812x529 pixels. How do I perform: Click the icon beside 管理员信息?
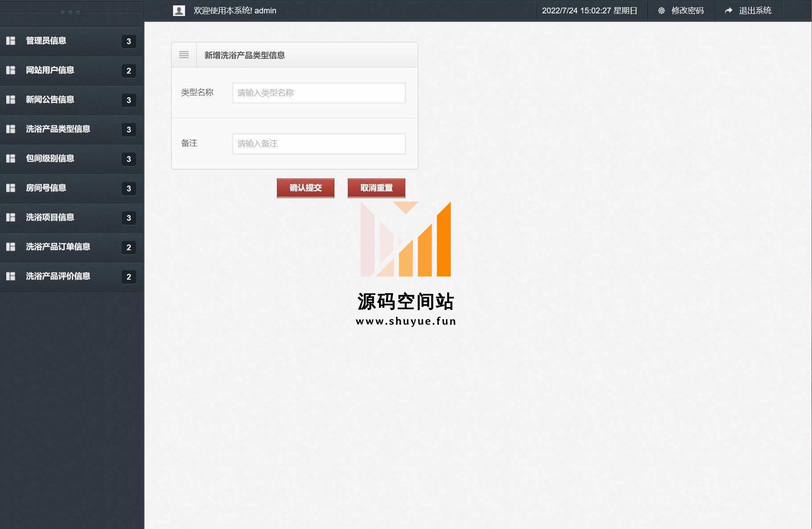(x=11, y=41)
